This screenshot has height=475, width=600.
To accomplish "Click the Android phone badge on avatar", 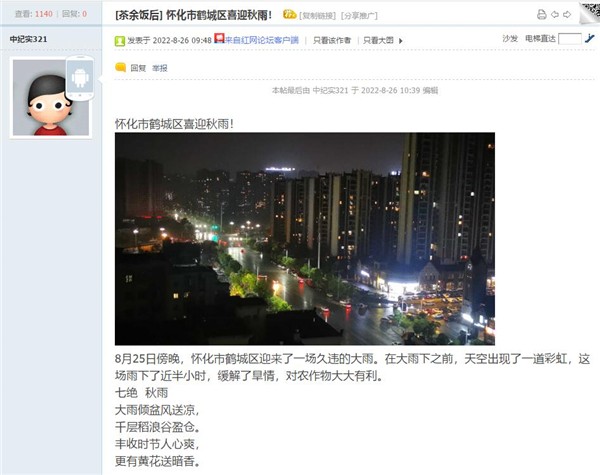I will pyautogui.click(x=80, y=78).
